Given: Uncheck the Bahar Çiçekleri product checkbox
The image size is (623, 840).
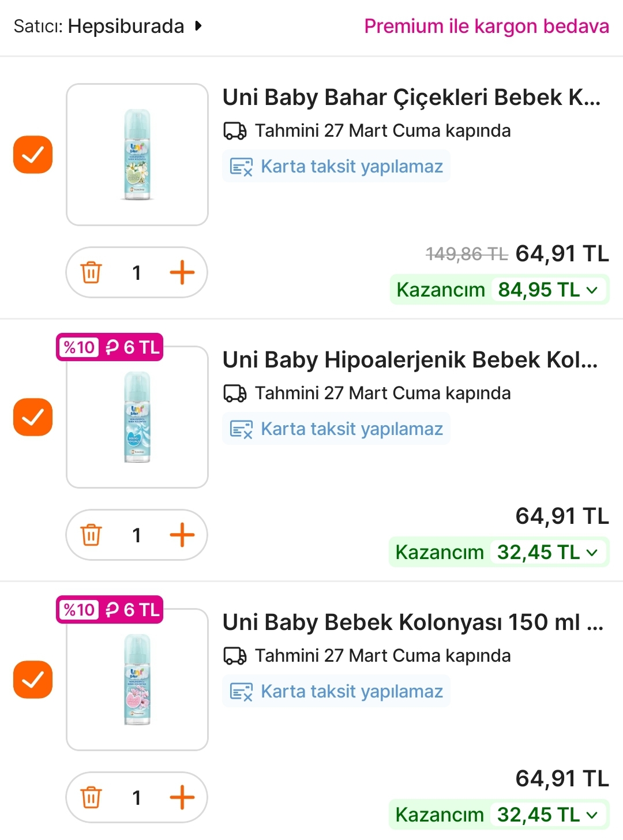Looking at the screenshot, I should coord(33,155).
